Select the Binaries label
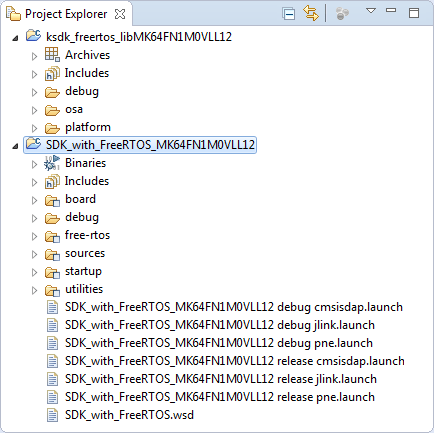Image resolution: width=434 pixels, height=433 pixels. 85,163
